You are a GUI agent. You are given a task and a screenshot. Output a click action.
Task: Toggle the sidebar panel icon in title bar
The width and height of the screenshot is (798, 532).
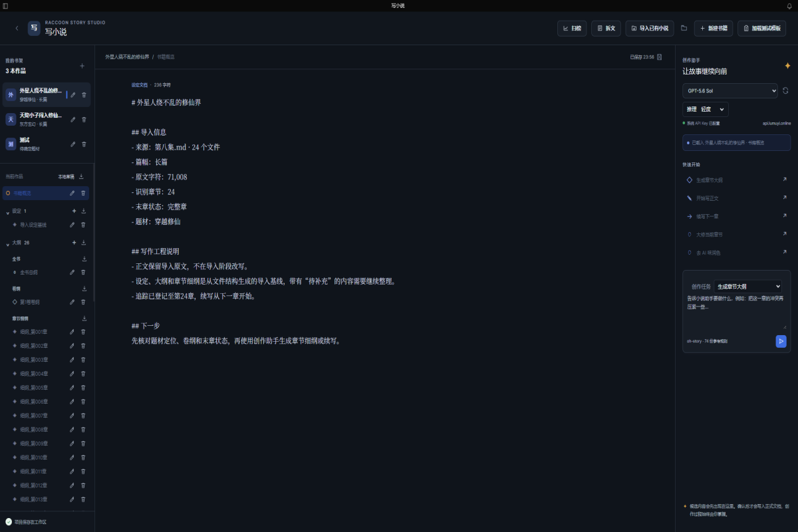(x=6, y=5)
